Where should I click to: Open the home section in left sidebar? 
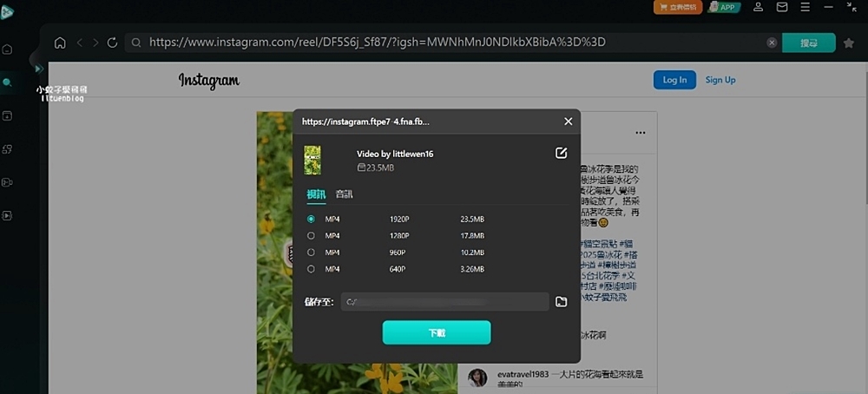click(7, 49)
